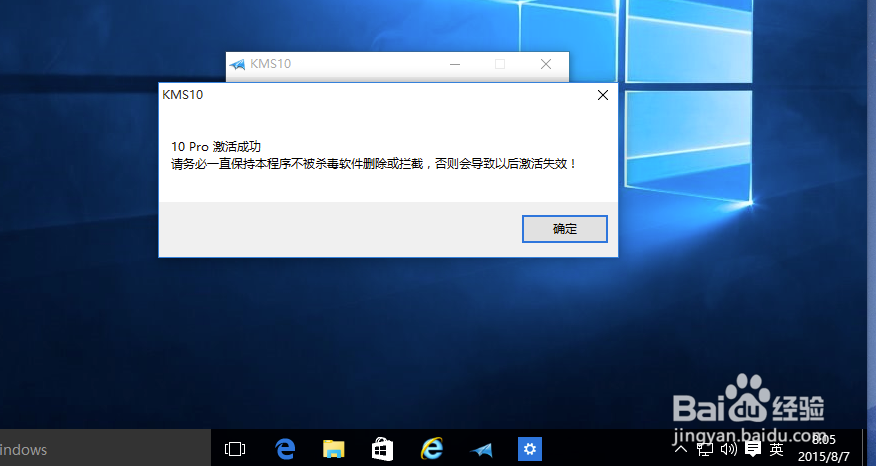
Task: Open File Explorer from the taskbar
Action: point(334,449)
